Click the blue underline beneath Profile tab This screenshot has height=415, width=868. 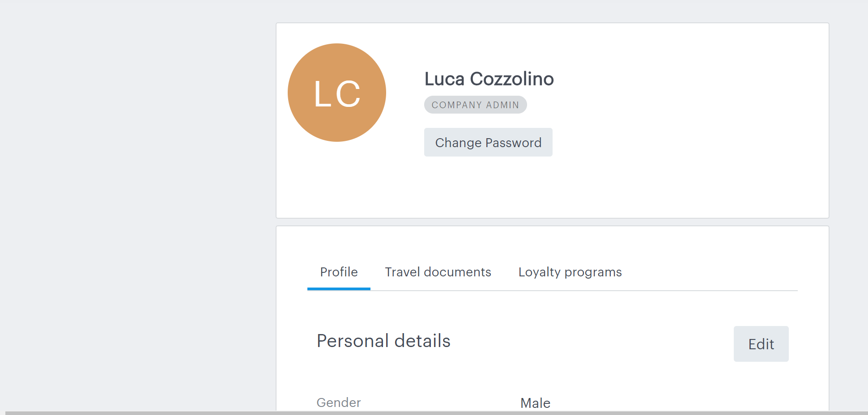[339, 289]
